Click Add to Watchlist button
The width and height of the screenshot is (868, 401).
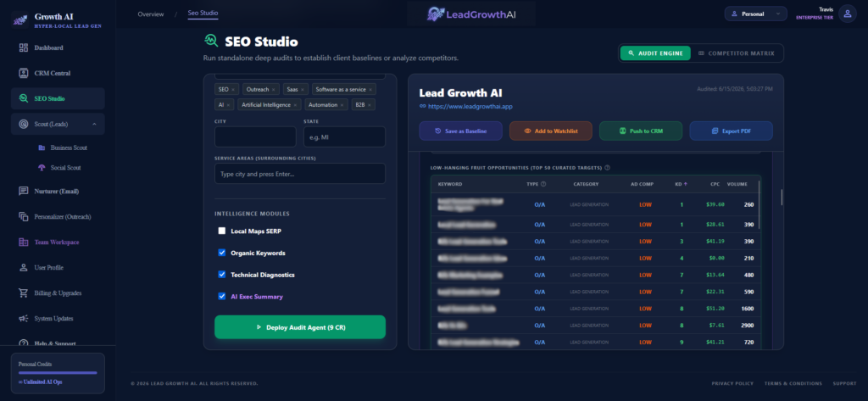tap(551, 131)
